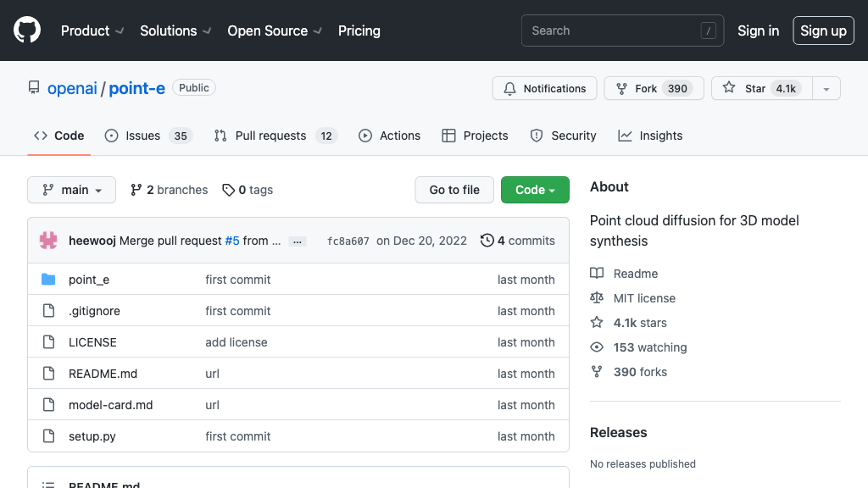Click the commit history clock icon
The image size is (868, 488).
(x=487, y=241)
